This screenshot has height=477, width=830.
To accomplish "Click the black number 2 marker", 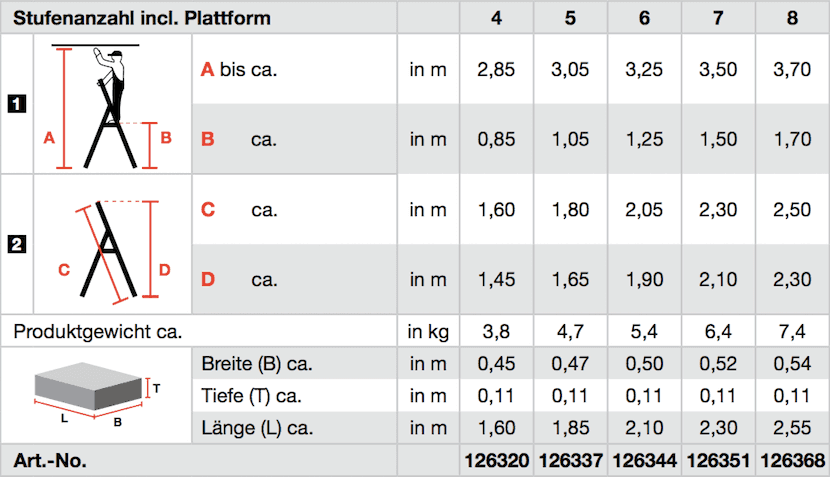I will pyautogui.click(x=16, y=244).
